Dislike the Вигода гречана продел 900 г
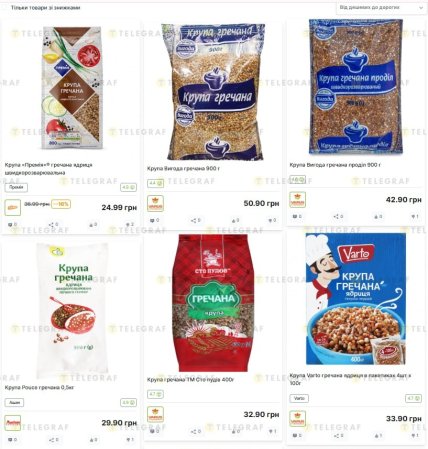This screenshot has width=428, height=449. click(415, 217)
